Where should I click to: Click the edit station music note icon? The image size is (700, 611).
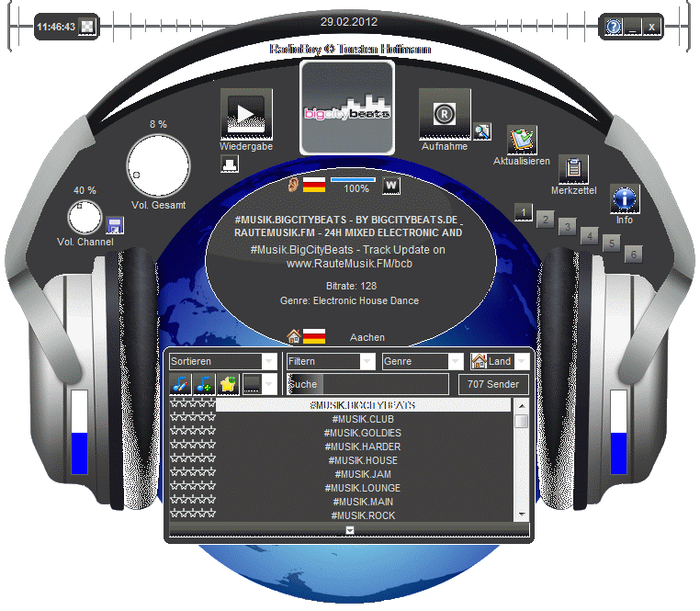(180, 384)
